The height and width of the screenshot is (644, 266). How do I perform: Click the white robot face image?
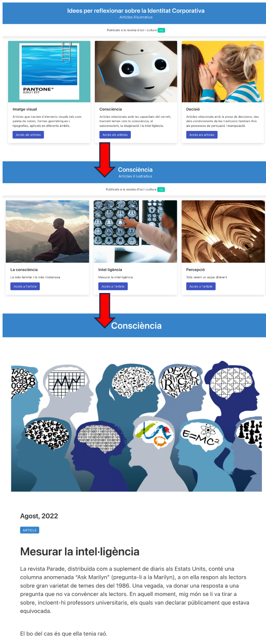click(x=136, y=72)
